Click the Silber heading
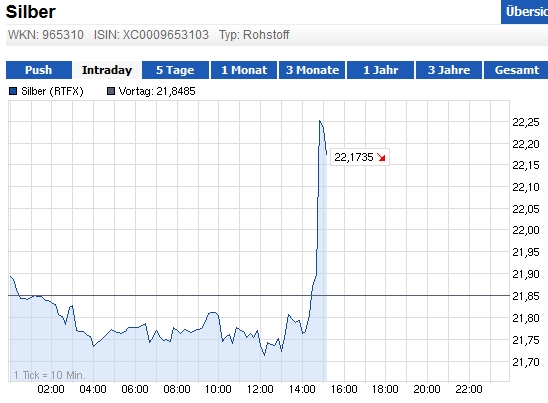This screenshot has height=403, width=548. pos(31,12)
